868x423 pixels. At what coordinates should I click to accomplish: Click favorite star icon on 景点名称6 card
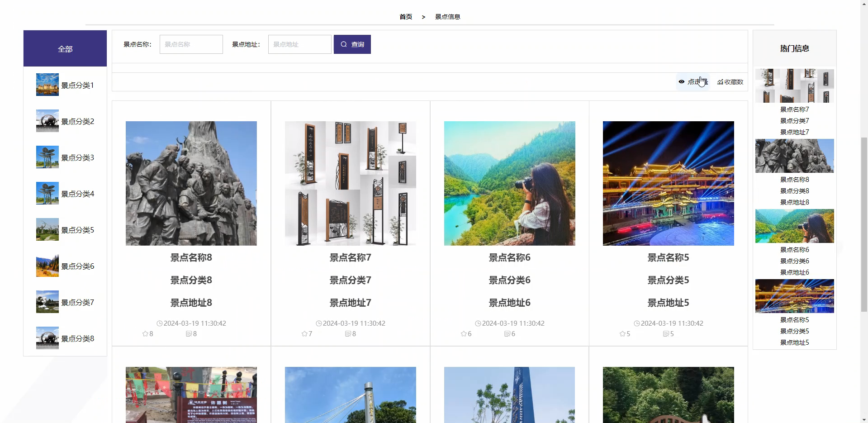click(464, 334)
